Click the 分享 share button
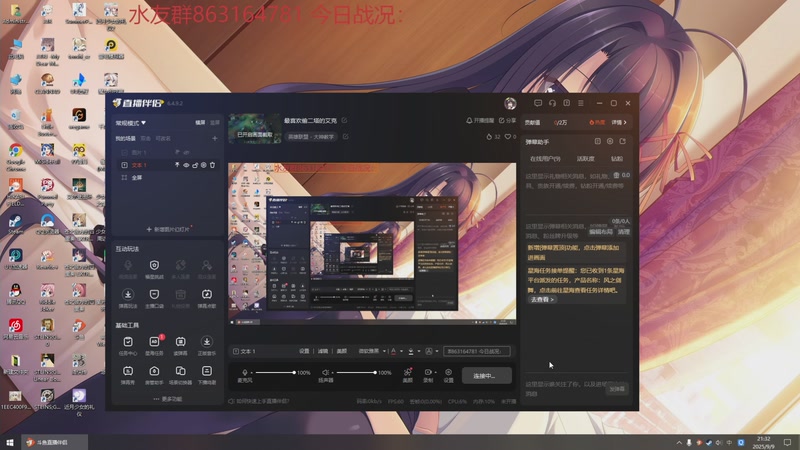 coord(508,120)
